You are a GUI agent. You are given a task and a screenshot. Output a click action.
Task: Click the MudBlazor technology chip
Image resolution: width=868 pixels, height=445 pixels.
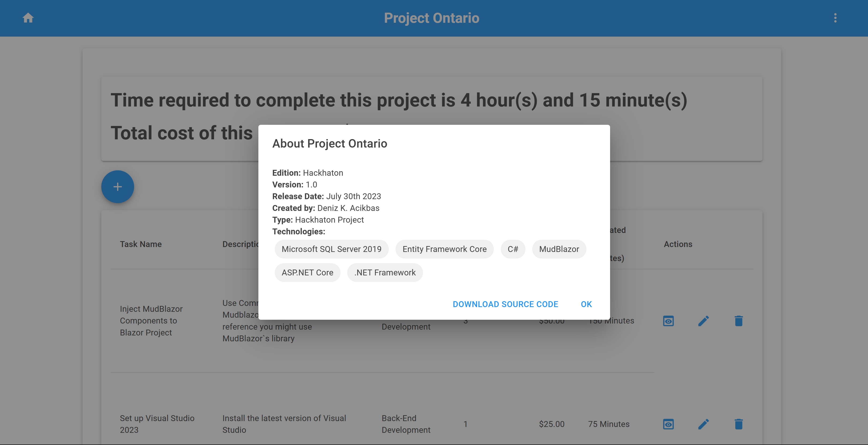[559, 249]
